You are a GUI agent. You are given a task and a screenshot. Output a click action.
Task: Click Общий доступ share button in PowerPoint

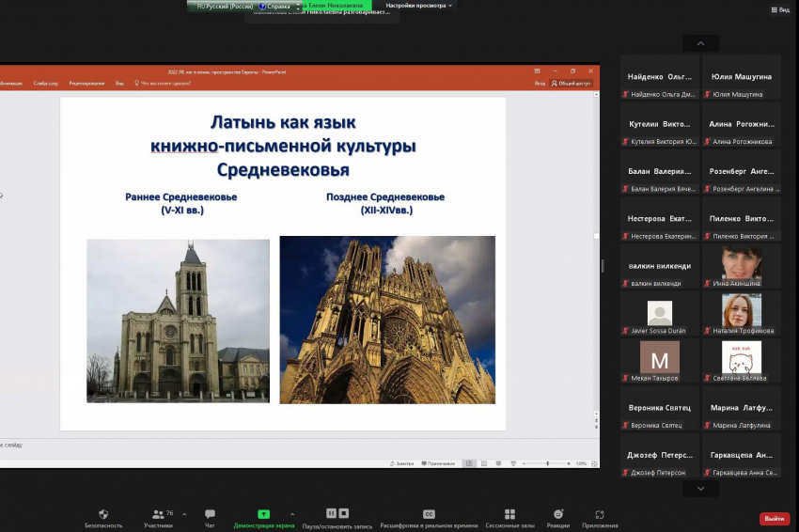click(x=572, y=84)
